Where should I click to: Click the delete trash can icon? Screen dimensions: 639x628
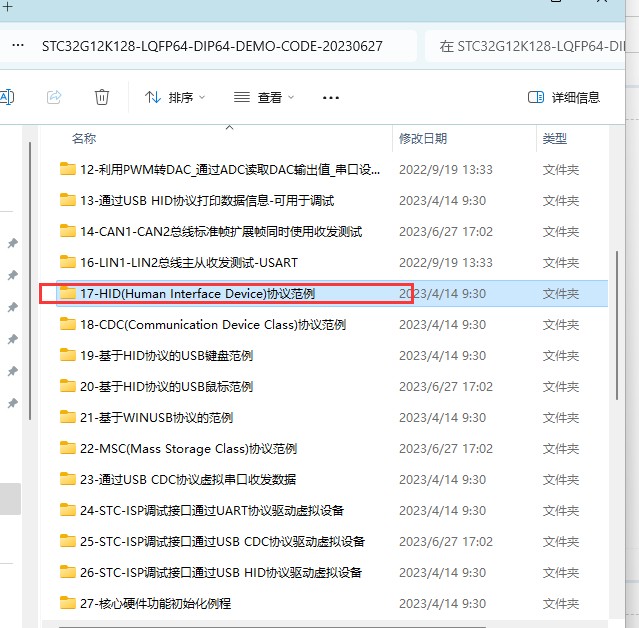tap(101, 97)
